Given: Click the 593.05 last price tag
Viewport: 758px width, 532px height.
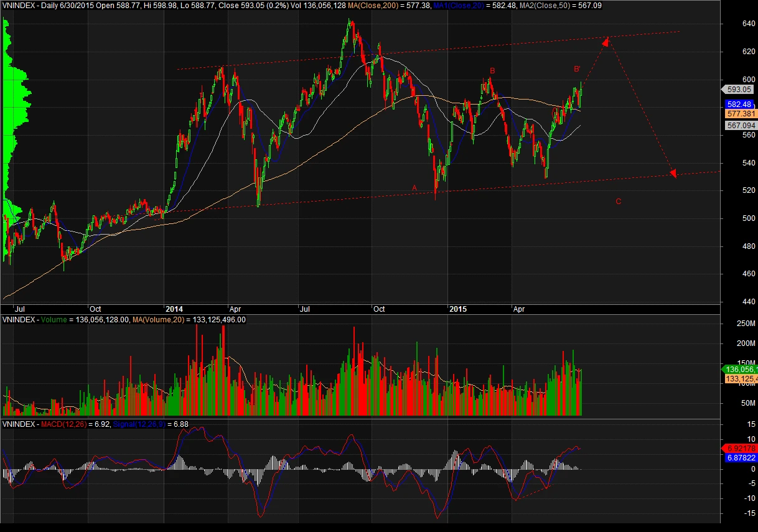Looking at the screenshot, I should (x=739, y=89).
